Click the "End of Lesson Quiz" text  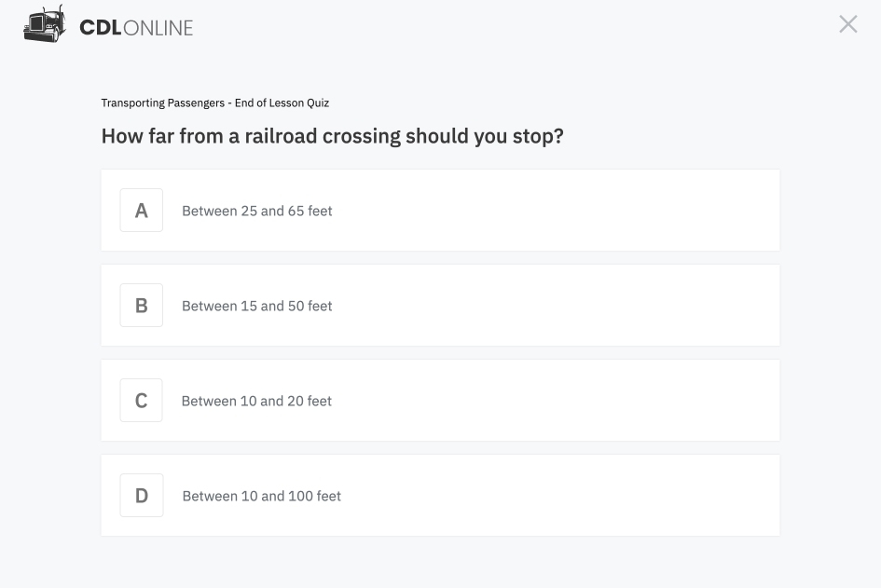pyautogui.click(x=282, y=103)
